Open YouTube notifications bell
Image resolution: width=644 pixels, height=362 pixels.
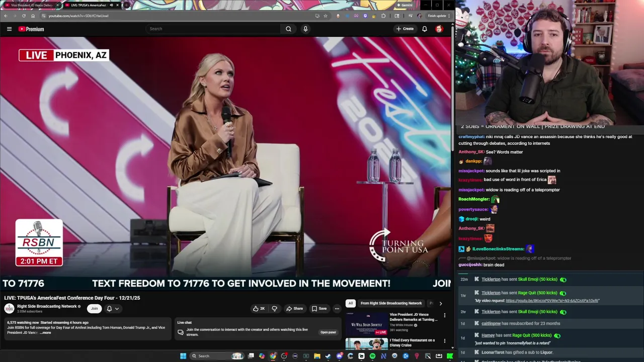425,29
